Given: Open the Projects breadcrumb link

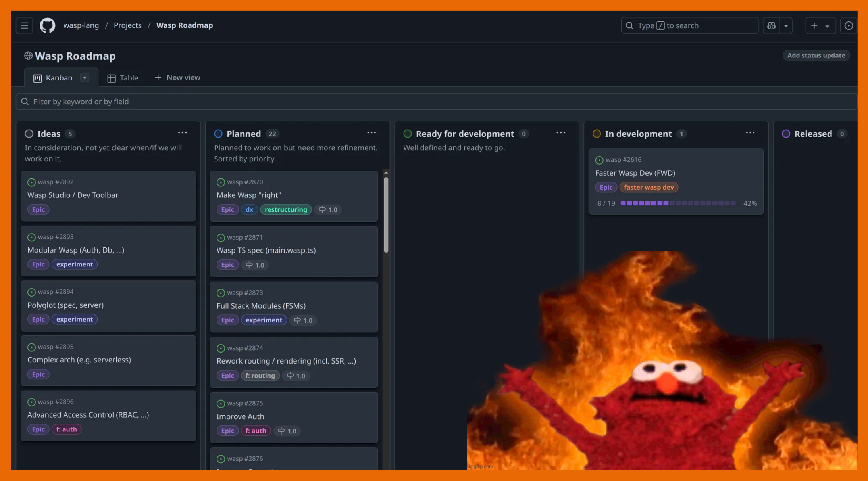Looking at the screenshot, I should pyautogui.click(x=127, y=25).
